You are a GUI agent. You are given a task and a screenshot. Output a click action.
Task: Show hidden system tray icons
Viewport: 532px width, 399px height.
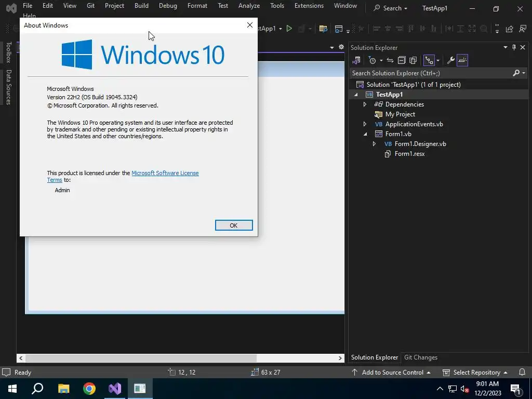click(x=440, y=389)
